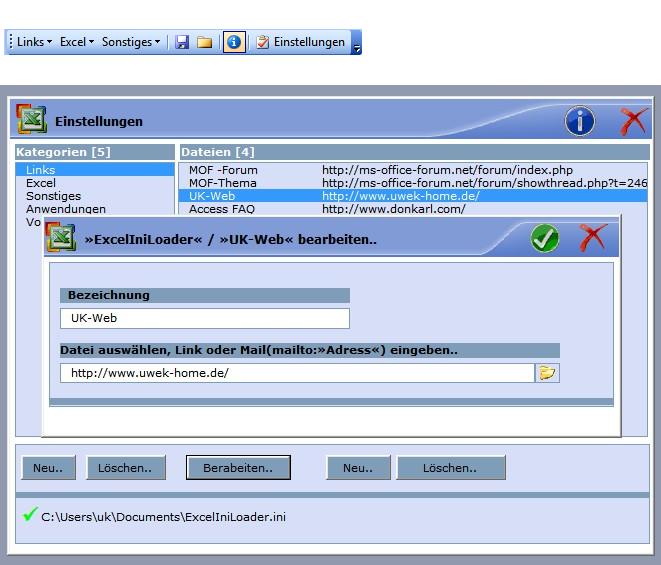The height and width of the screenshot is (565, 661).
Task: Select Sonstiges in the Kategorien list
Action: point(53,196)
